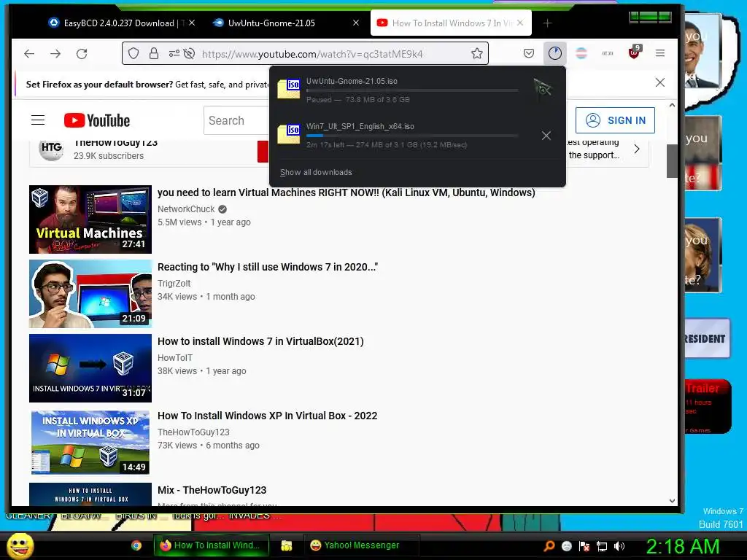Image resolution: width=747 pixels, height=560 pixels.
Task: Click the YouTube URL in the address bar
Action: 312,54
